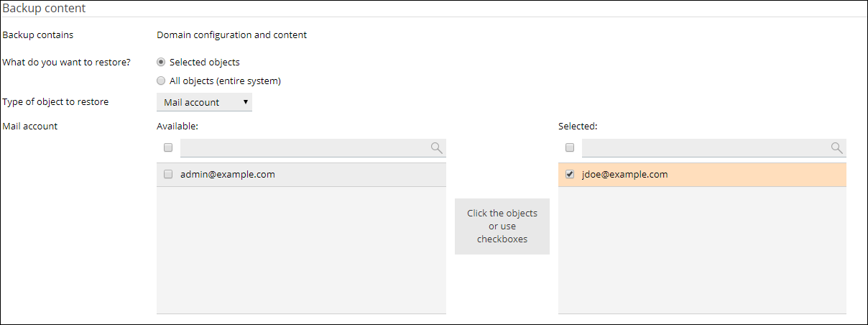Focus the Selected list search field

[x=704, y=148]
